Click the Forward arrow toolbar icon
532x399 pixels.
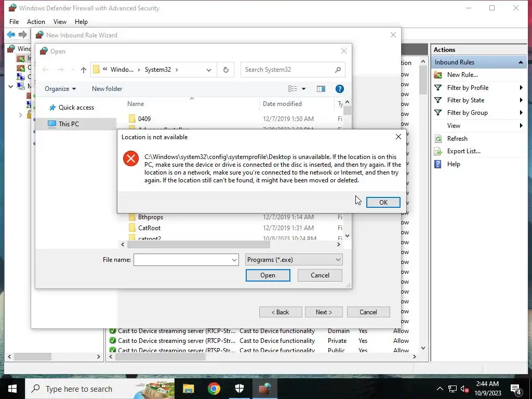pyautogui.click(x=23, y=35)
